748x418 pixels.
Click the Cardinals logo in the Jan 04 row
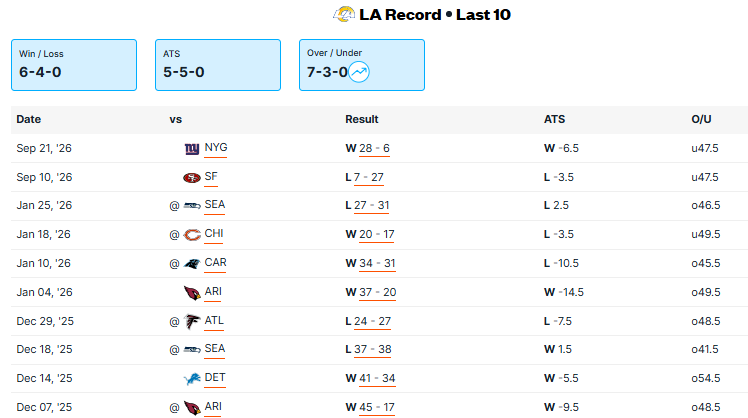coord(192,293)
